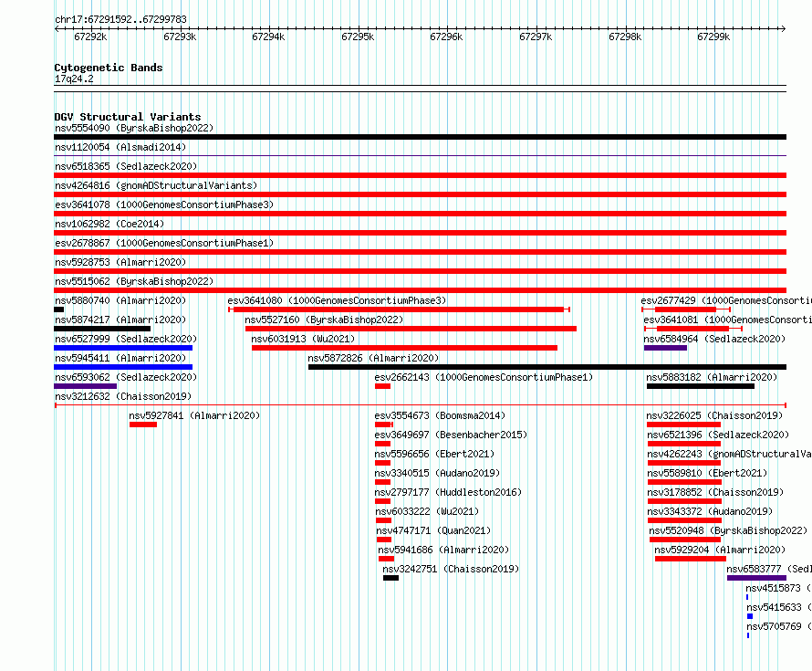Screen dimensions: 812x671
Task: Click esv2678867 (1000GenomesConsortiumPhase1) label
Action: coord(164,243)
